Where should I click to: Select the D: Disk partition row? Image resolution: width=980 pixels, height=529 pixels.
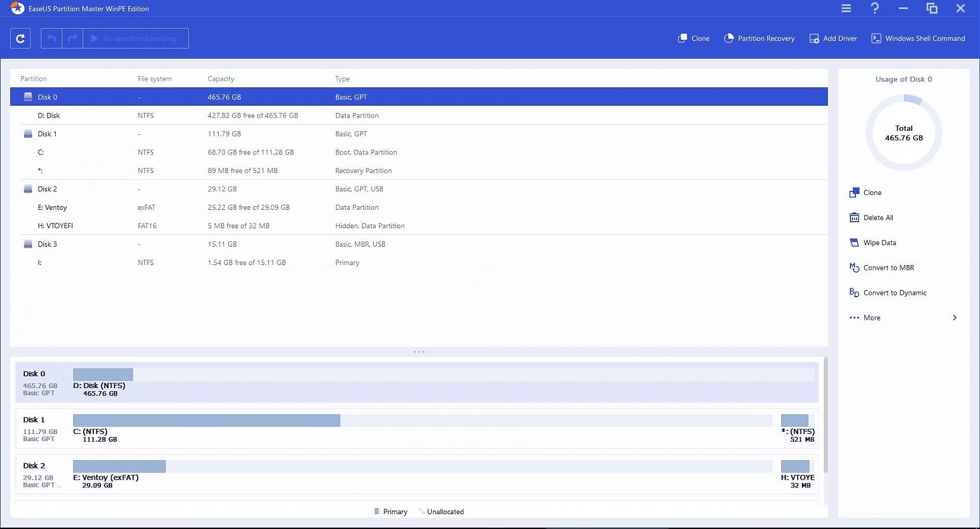[419, 115]
